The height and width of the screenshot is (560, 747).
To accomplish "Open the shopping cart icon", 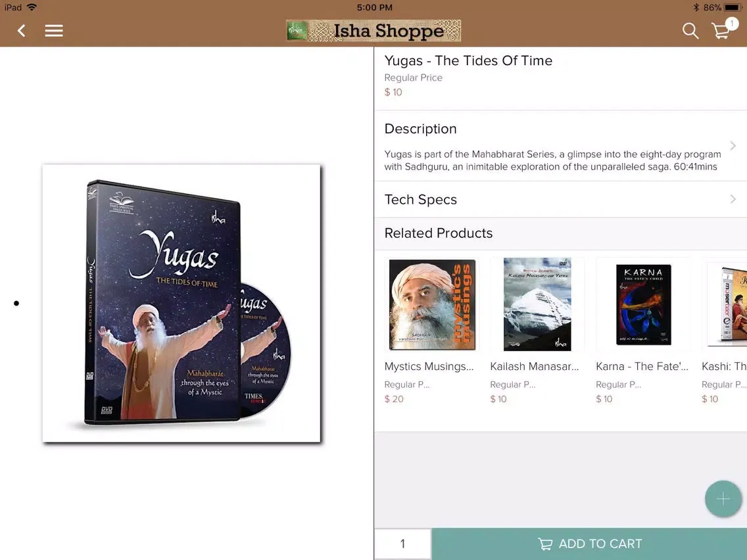I will pos(721,32).
